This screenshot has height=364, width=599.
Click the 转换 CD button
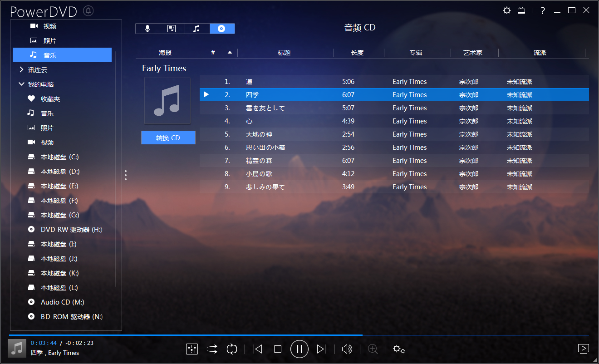(168, 138)
